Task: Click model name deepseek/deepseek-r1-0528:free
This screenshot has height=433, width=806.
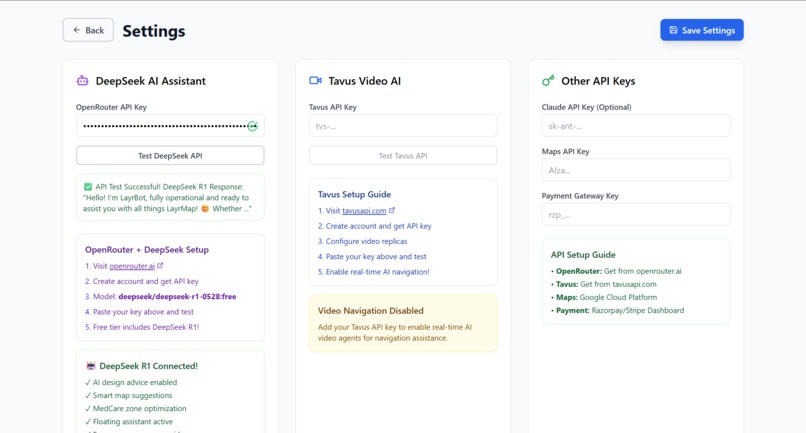Action: [x=177, y=297]
